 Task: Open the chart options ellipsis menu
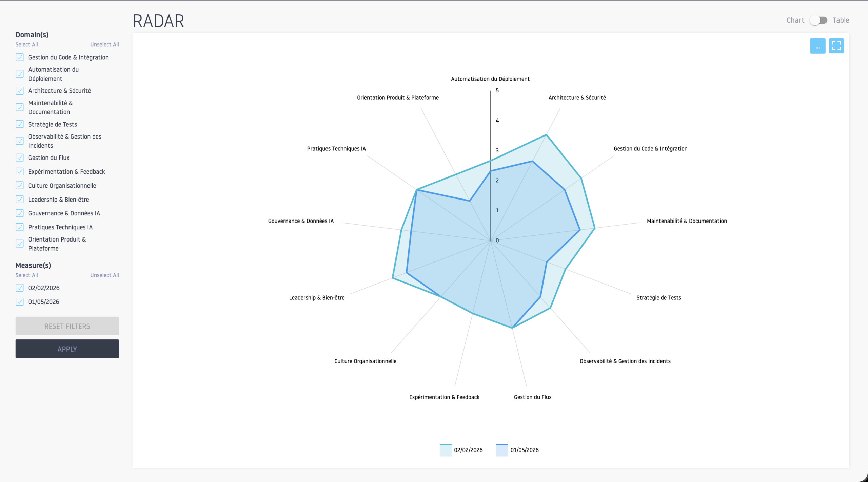coord(817,46)
